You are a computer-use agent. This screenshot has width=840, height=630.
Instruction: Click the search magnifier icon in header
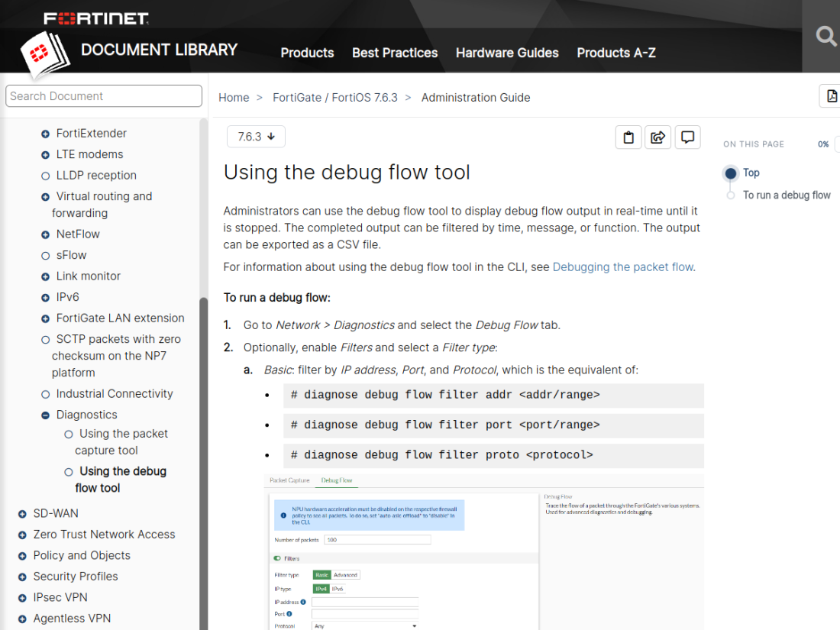pyautogui.click(x=826, y=37)
